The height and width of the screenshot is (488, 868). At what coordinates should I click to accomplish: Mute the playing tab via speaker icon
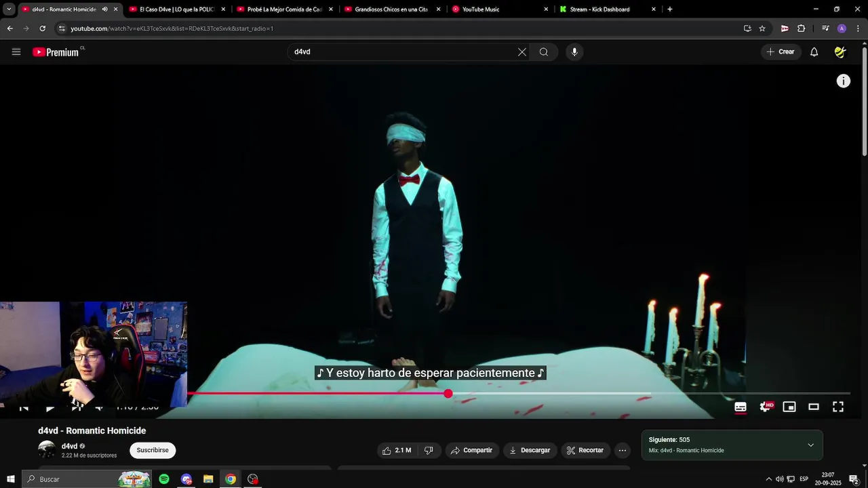click(104, 9)
